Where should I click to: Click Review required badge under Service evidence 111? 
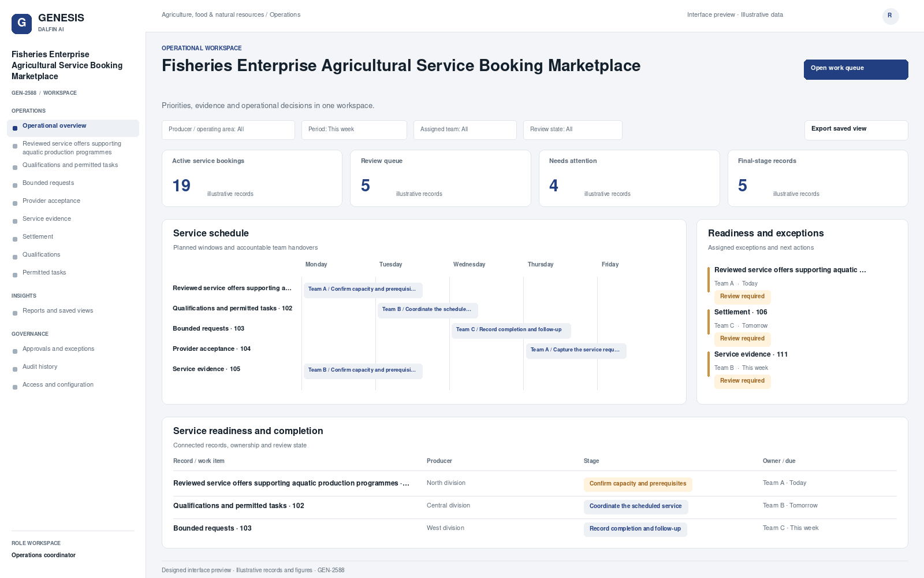click(x=742, y=381)
